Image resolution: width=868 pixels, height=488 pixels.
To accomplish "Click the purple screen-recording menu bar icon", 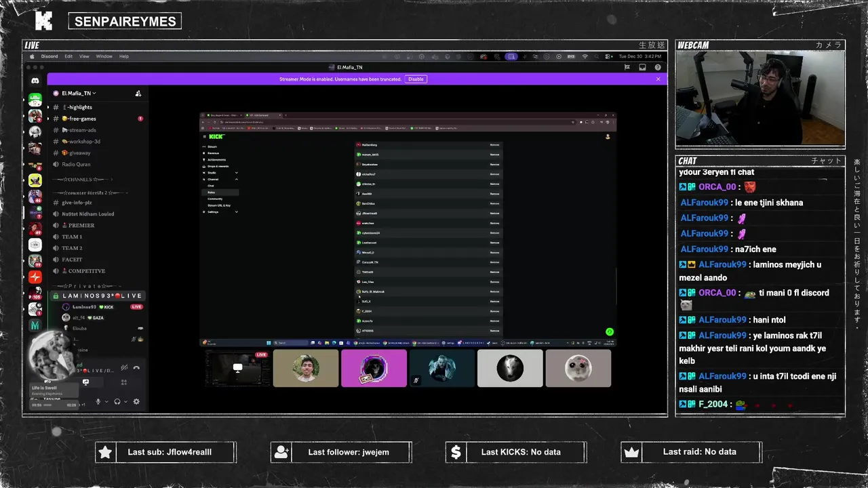I will tap(511, 56).
